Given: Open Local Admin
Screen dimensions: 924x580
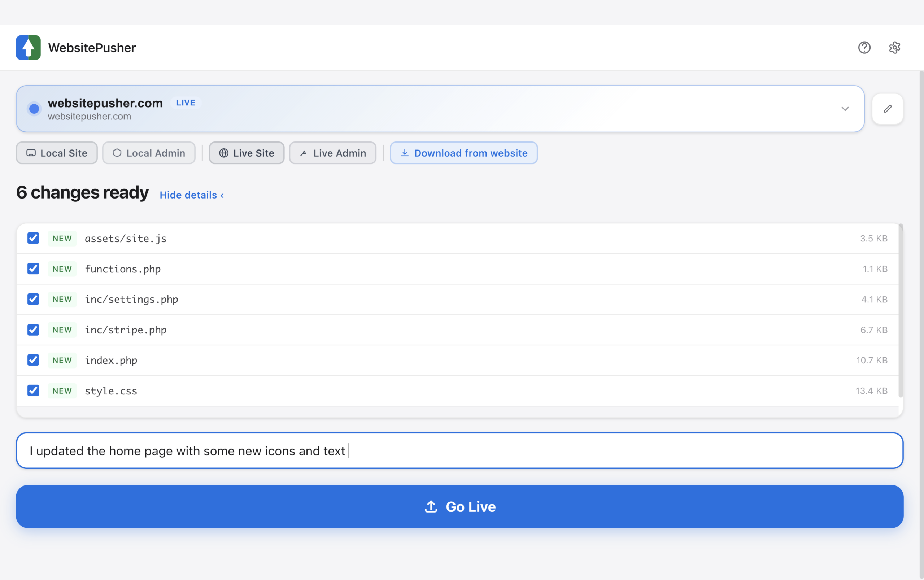Looking at the screenshot, I should coord(149,153).
